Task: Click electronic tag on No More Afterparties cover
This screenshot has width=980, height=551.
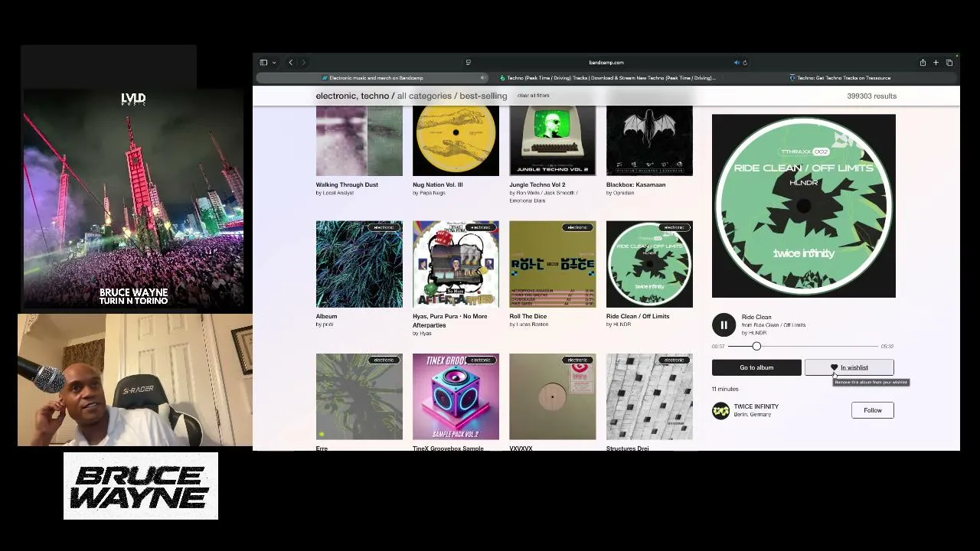Action: (x=480, y=227)
